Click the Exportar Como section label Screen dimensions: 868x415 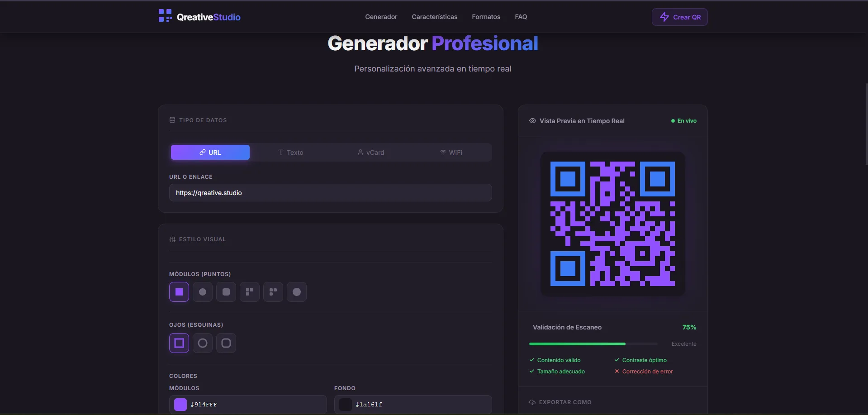tap(565, 402)
